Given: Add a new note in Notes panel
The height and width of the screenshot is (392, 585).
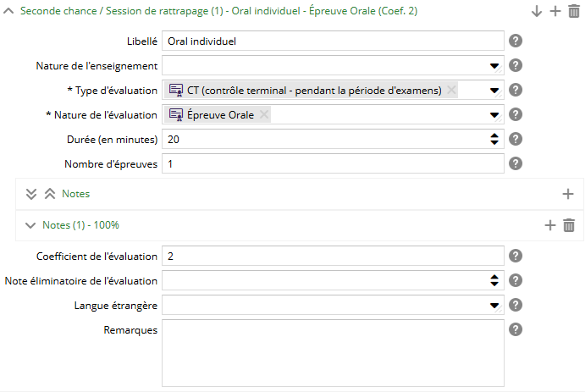Looking at the screenshot, I should click(x=568, y=194).
